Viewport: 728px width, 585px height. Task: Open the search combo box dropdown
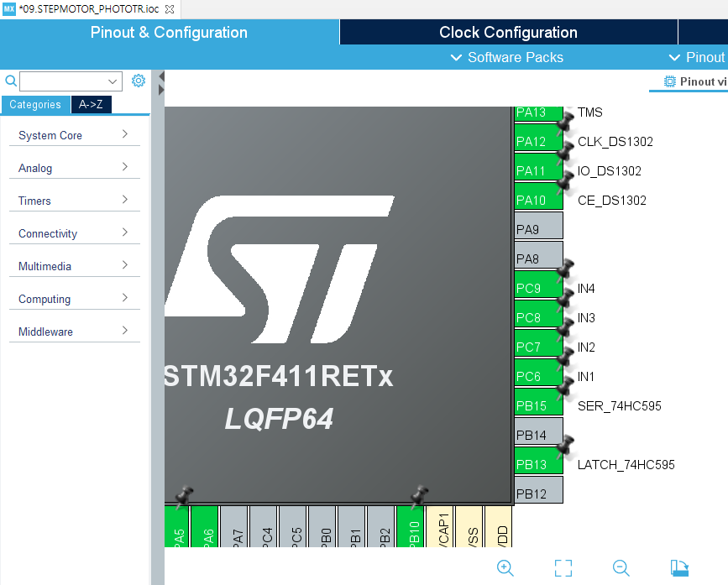[113, 81]
